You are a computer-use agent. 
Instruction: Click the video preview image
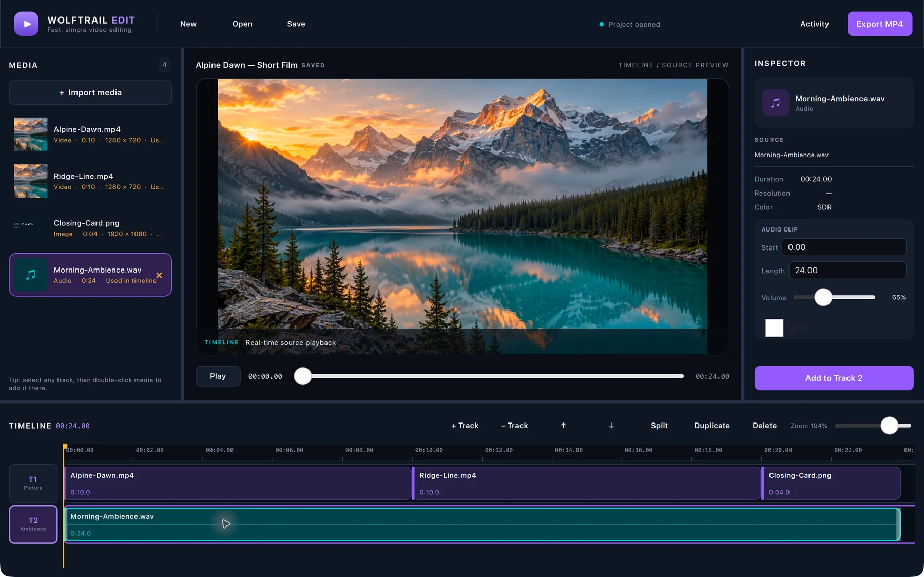pyautogui.click(x=463, y=216)
